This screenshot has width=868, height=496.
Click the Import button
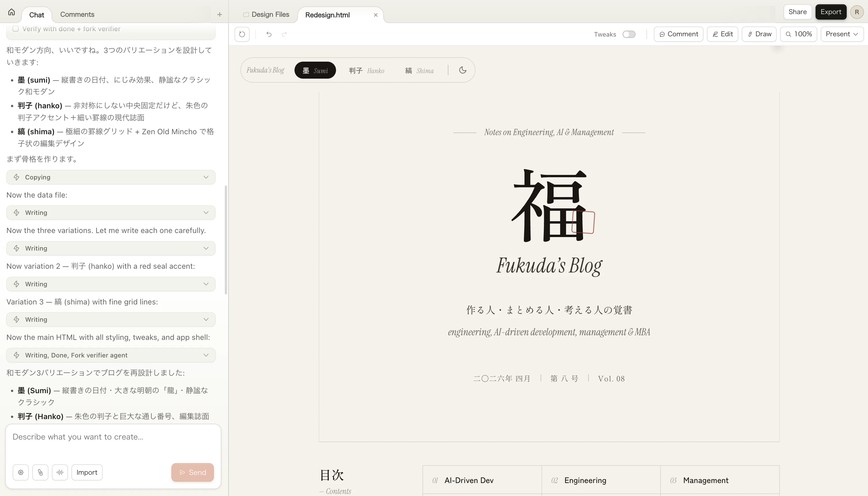coord(86,472)
